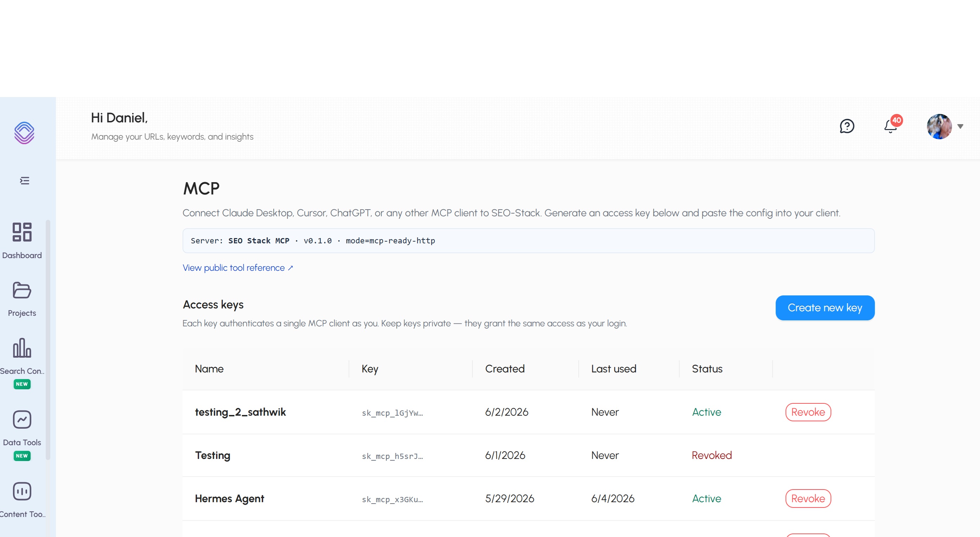Click key value sk_mcp_h5srJ…
This screenshot has width=980, height=537.
(392, 456)
